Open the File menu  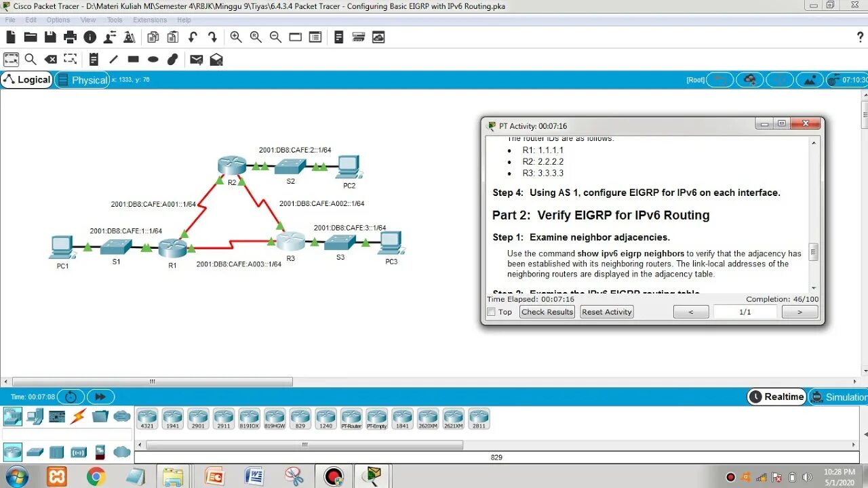(x=10, y=20)
